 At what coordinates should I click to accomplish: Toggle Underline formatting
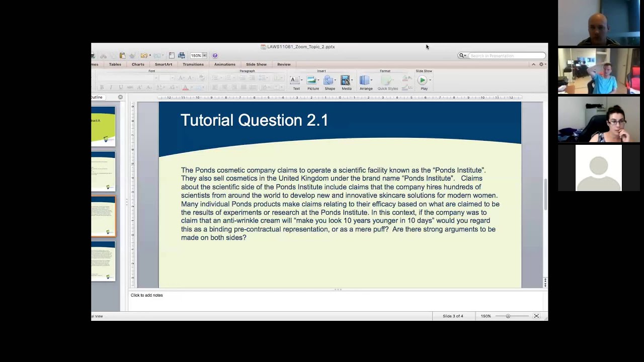[x=120, y=87]
